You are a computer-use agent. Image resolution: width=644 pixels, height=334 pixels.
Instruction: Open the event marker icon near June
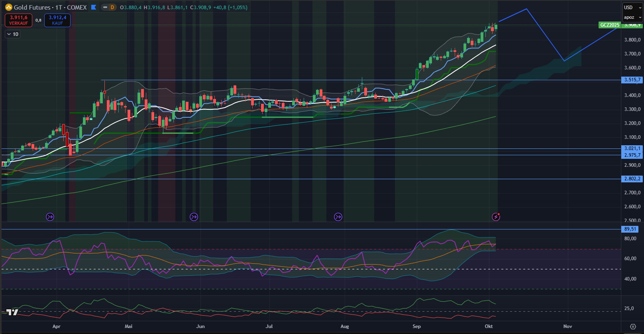[x=194, y=217]
